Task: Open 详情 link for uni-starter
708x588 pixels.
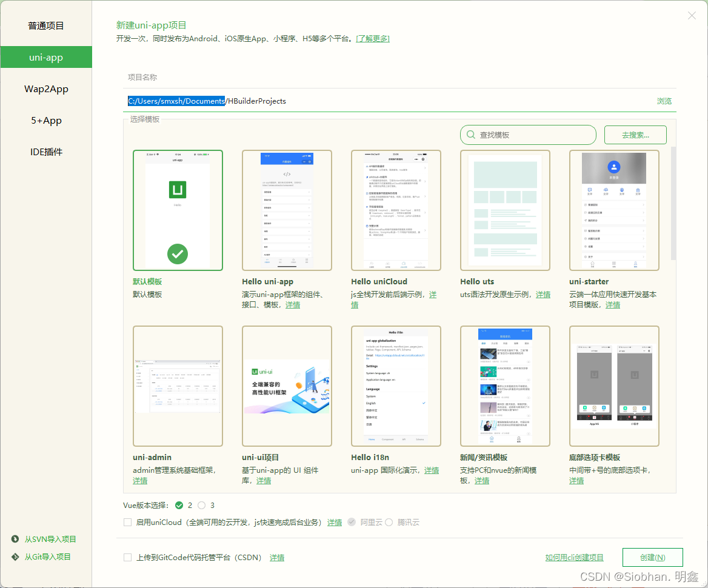Action: tap(612, 305)
